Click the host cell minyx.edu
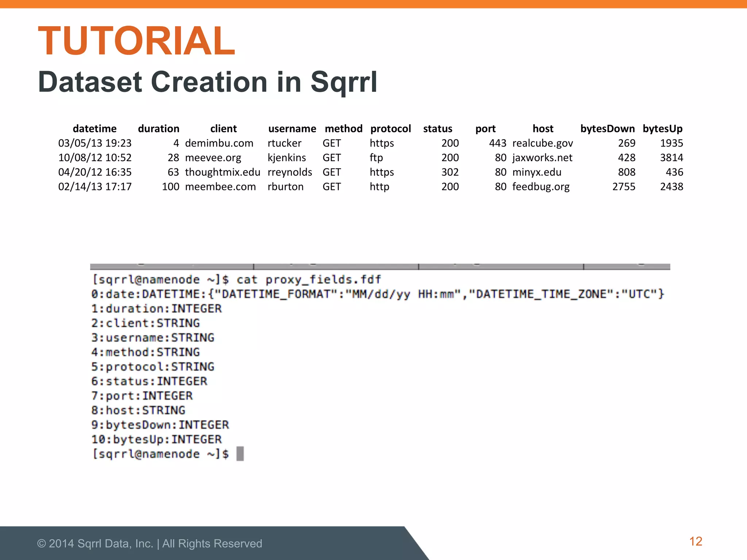 [x=537, y=172]
